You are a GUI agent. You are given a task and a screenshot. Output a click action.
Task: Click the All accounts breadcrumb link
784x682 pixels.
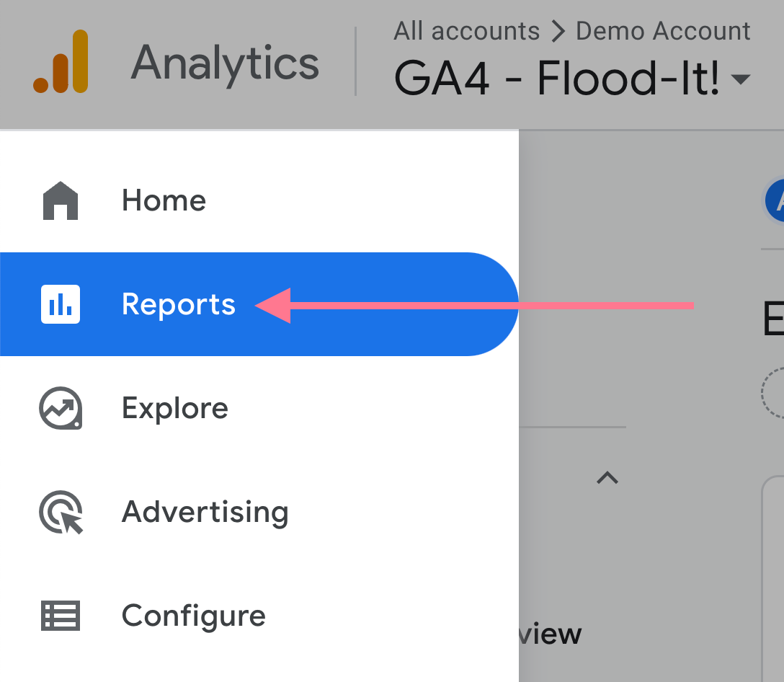click(x=466, y=30)
